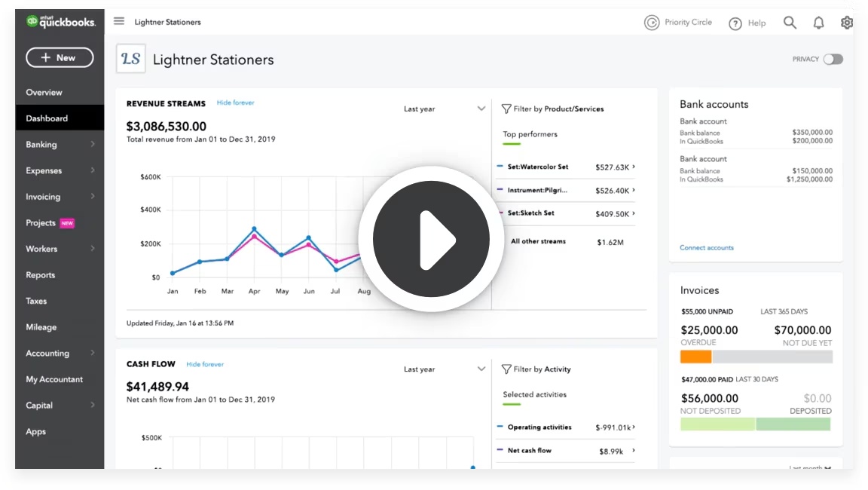View notifications via the bell icon
This screenshot has width=868, height=490.
[818, 23]
